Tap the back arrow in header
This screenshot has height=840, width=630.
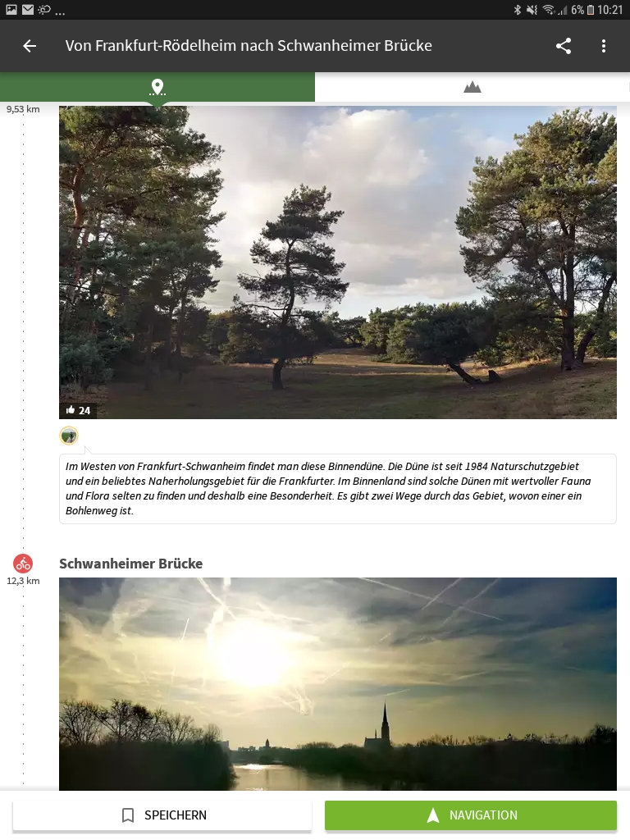click(30, 46)
